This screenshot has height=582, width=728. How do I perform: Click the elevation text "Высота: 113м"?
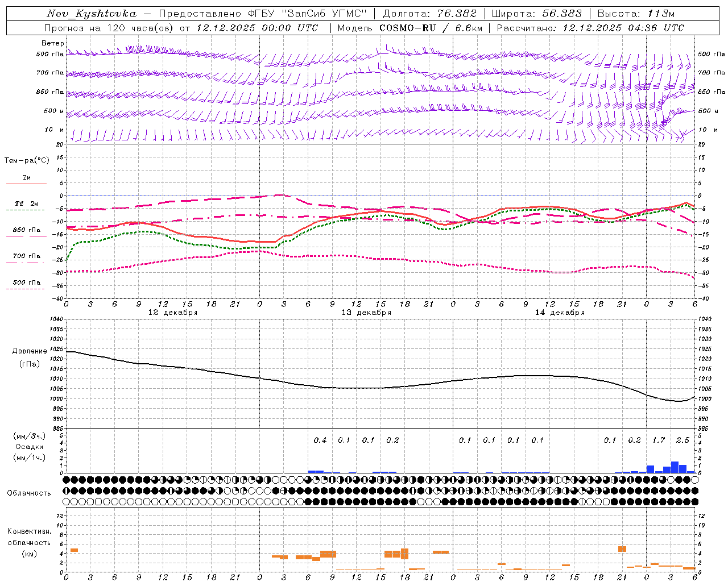tap(636, 14)
